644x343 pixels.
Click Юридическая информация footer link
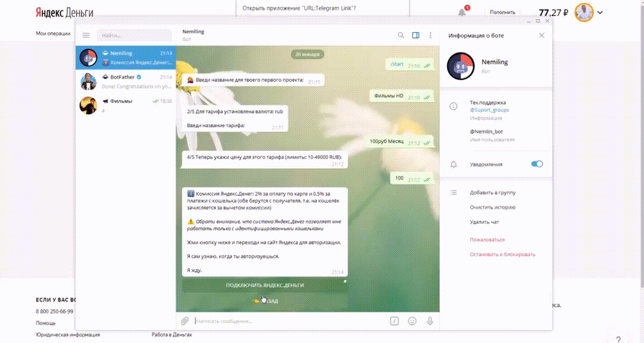(67, 335)
